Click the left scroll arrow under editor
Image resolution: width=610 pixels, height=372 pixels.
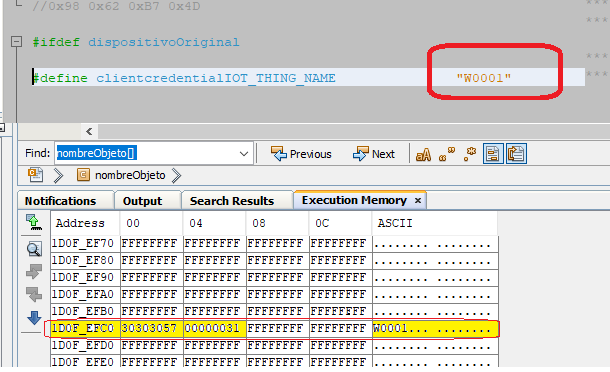click(x=89, y=132)
